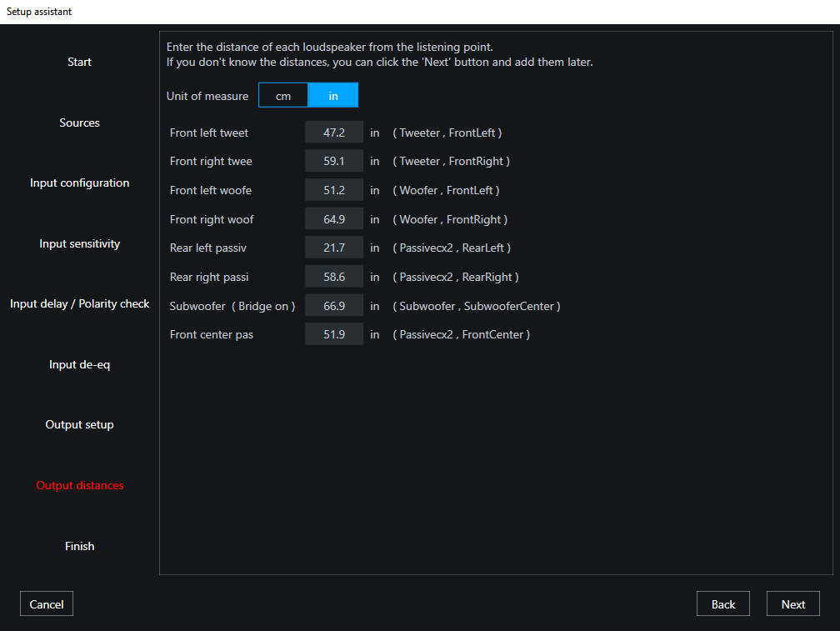Select the Front left woofer distance field
840x631 pixels.
(x=333, y=189)
